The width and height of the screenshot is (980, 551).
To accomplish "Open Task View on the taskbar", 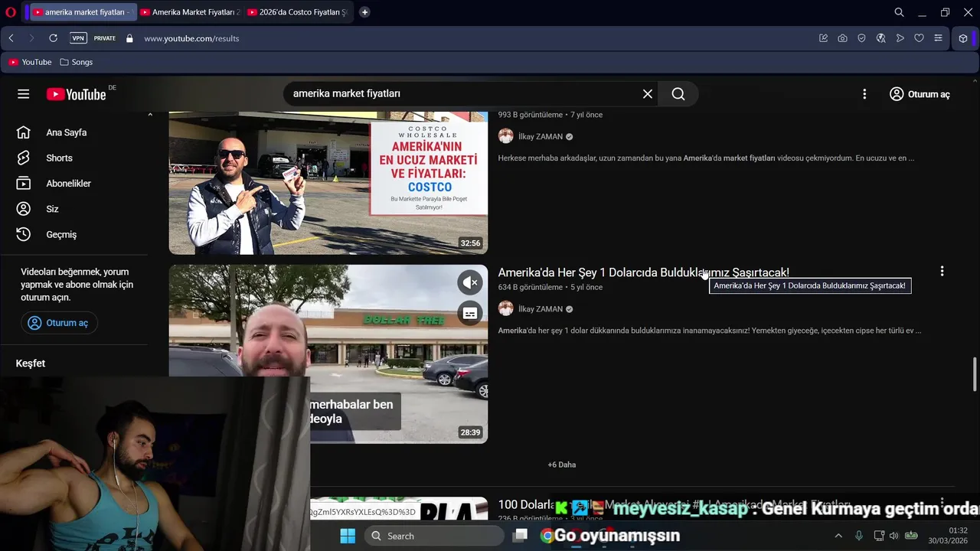I will (520, 536).
